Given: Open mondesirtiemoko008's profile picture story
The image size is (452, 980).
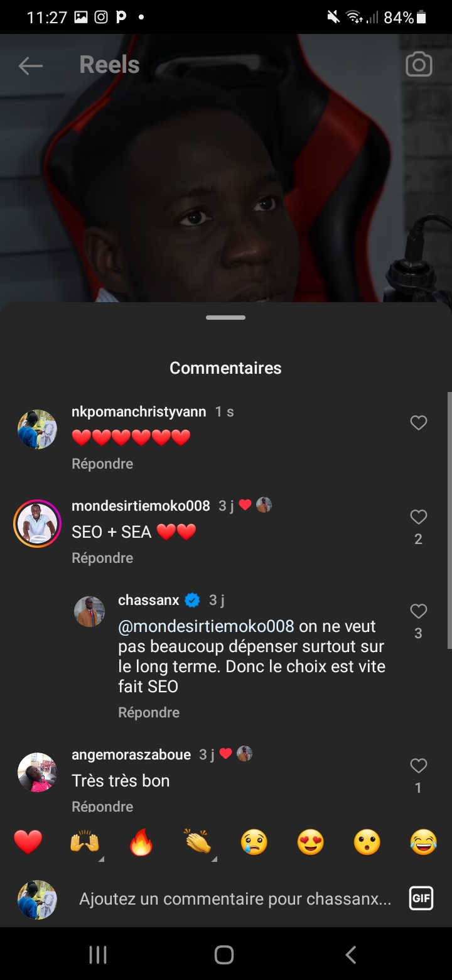Looking at the screenshot, I should [x=37, y=523].
